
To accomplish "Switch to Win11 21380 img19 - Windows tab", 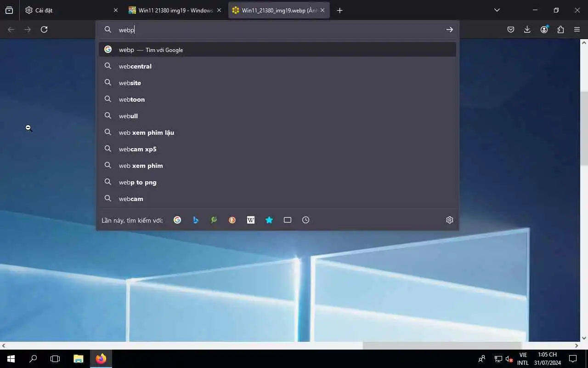I will click(175, 10).
